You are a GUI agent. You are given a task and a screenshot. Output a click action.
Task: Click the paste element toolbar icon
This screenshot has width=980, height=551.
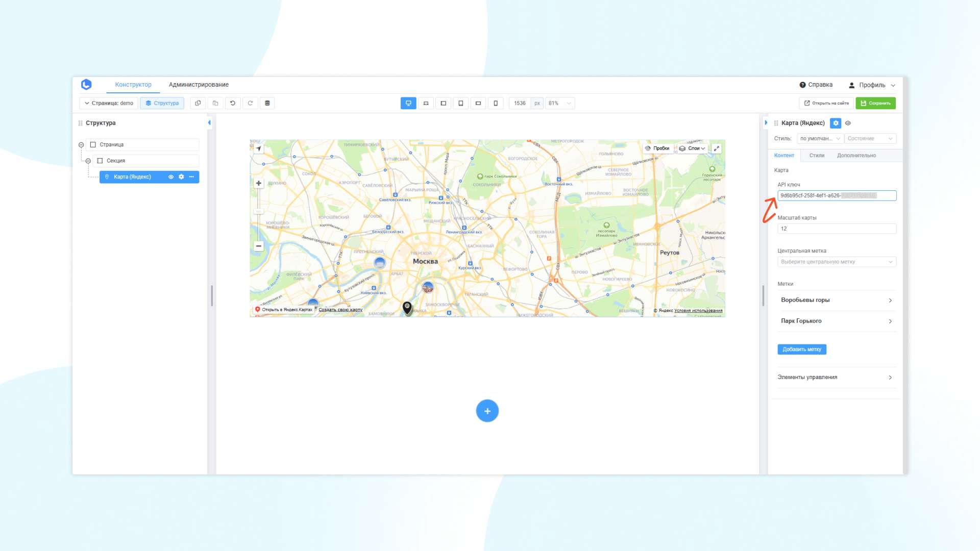[x=215, y=103]
